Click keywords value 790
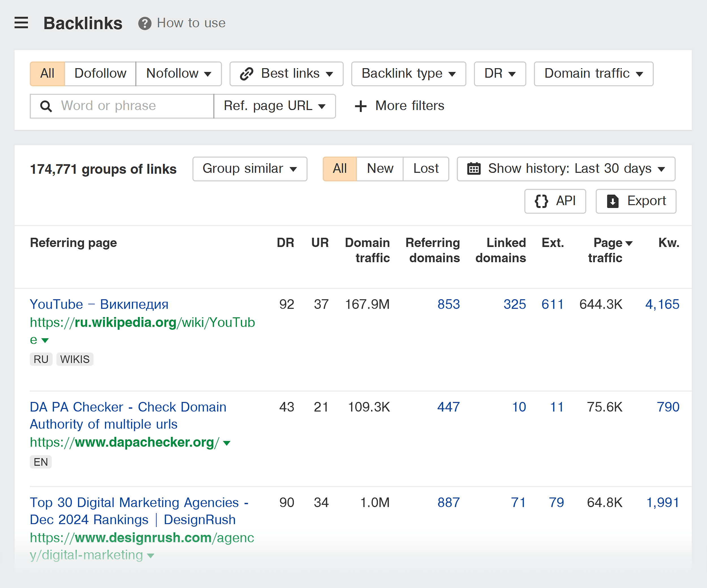Screen dimensions: 707x588 [668, 407]
